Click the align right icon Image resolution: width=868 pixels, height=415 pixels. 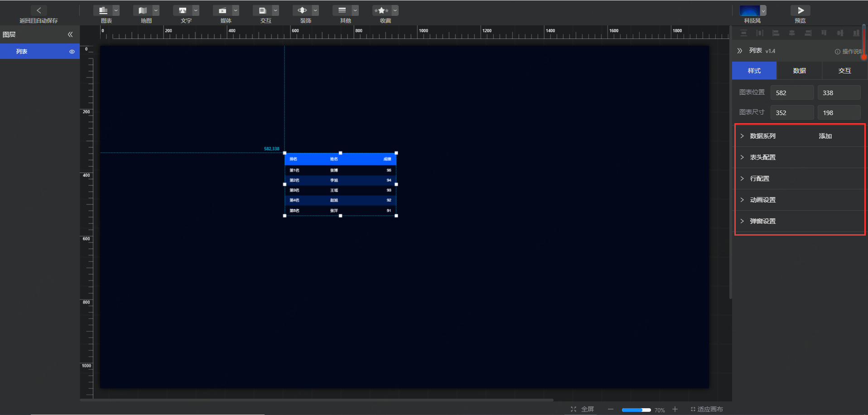tap(808, 33)
